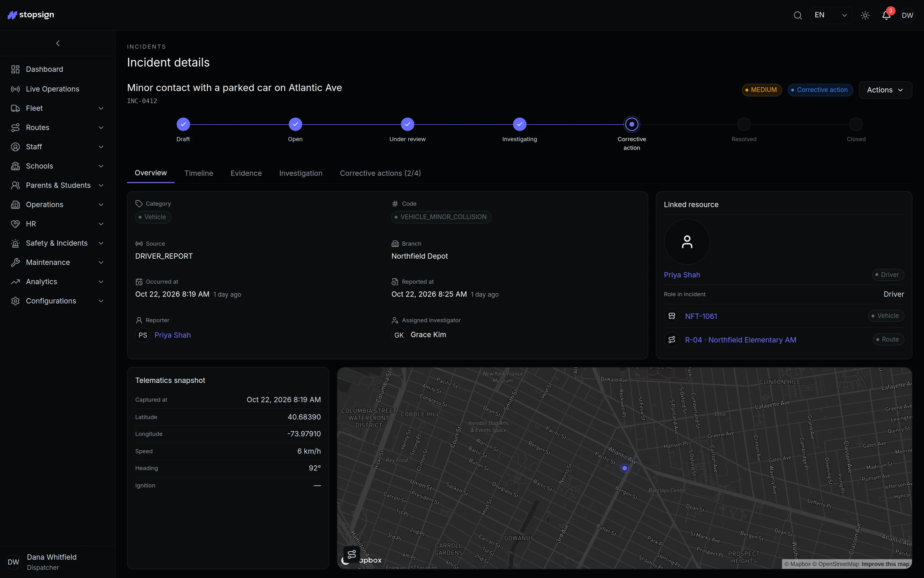This screenshot has width=924, height=578.
Task: Expand the Analytics menu
Action: (58, 282)
